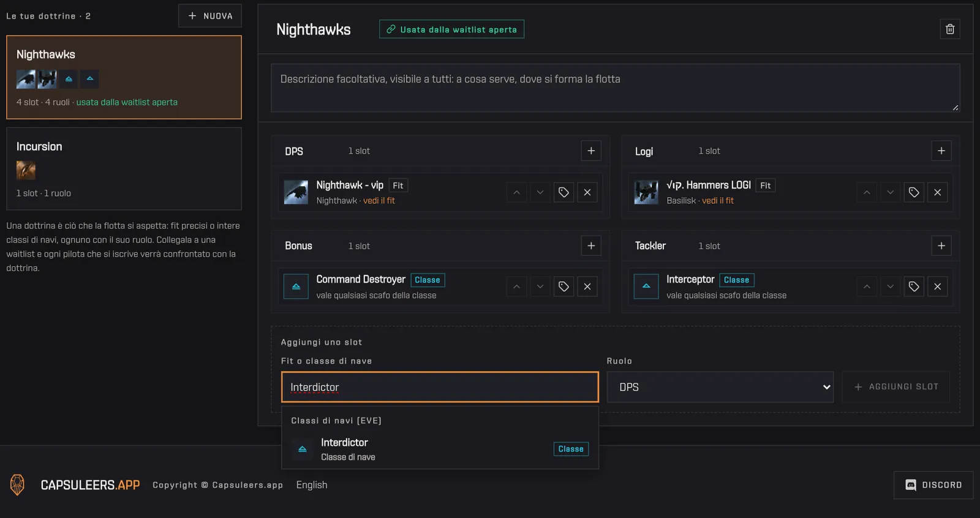Move the Command Destroyer slot up
980x518 pixels.
[x=516, y=287]
